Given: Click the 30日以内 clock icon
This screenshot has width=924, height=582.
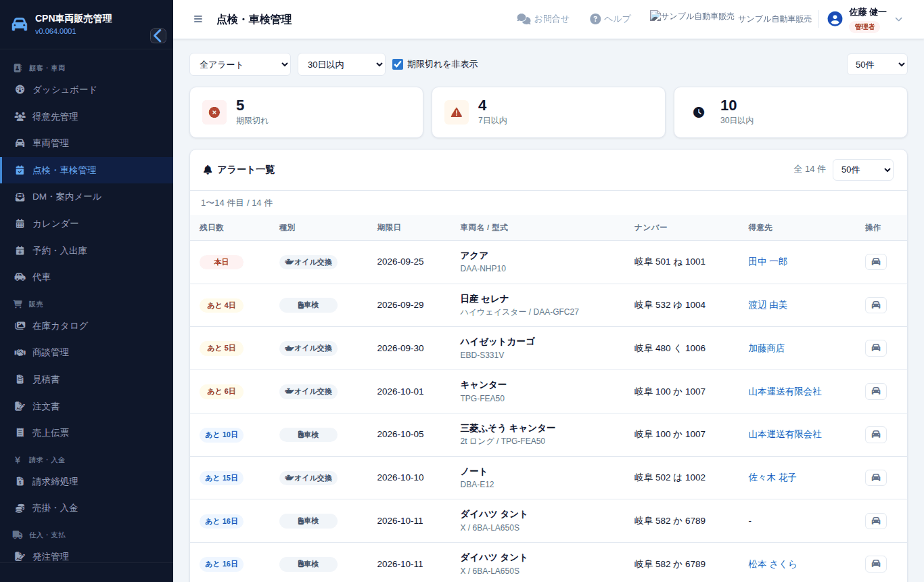Looking at the screenshot, I should [x=699, y=112].
